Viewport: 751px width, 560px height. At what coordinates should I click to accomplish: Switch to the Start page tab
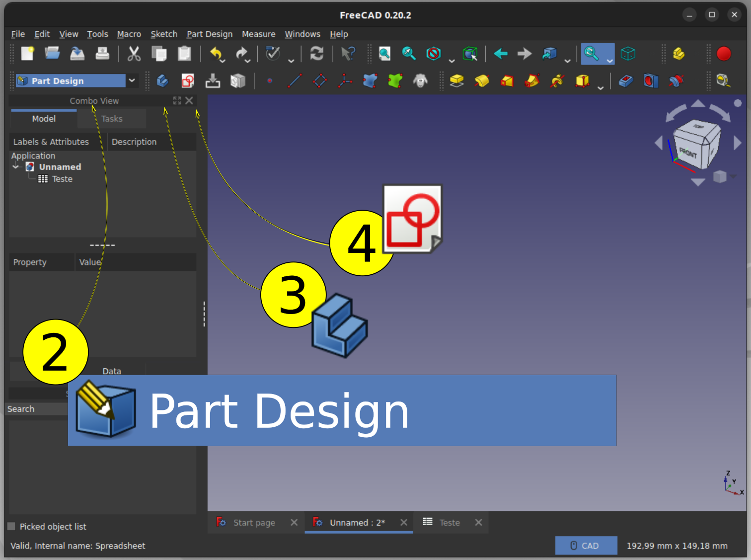[254, 522]
